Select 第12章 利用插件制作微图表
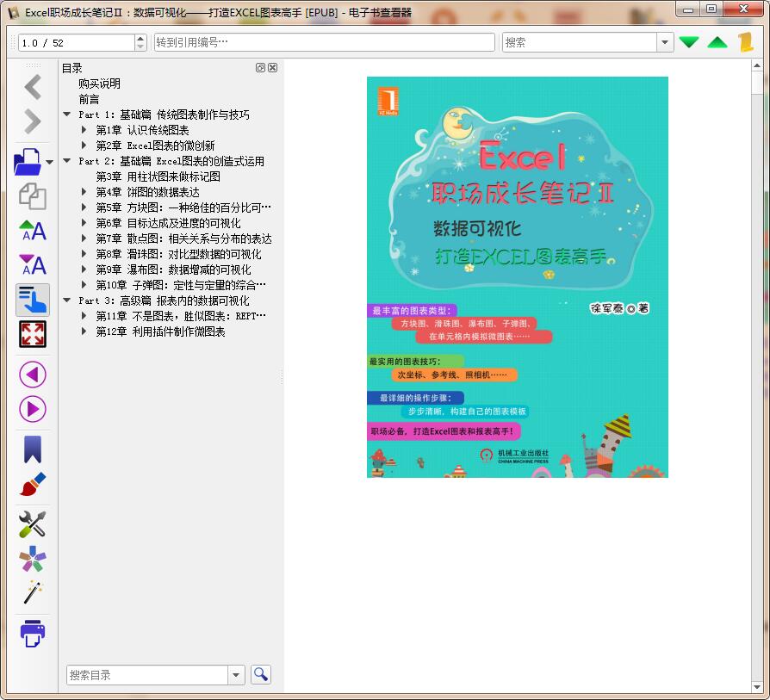Screen dimensions: 770x700 pyautogui.click(x=160, y=331)
